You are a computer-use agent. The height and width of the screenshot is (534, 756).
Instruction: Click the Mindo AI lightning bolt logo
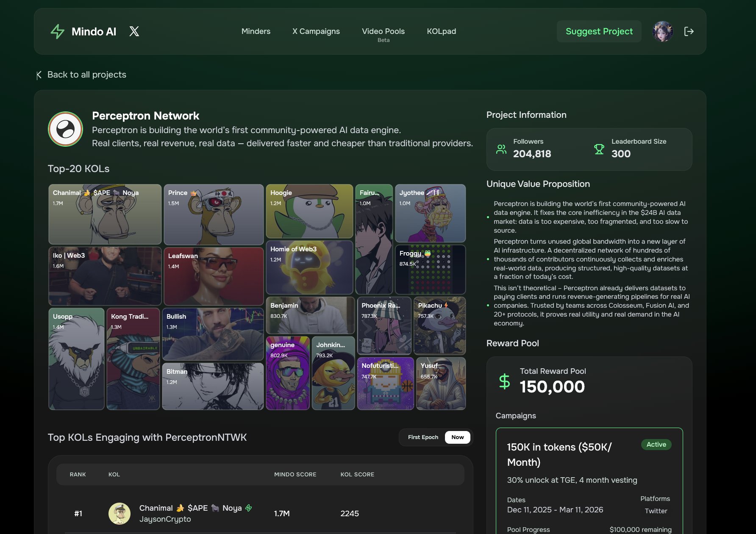tap(58, 31)
